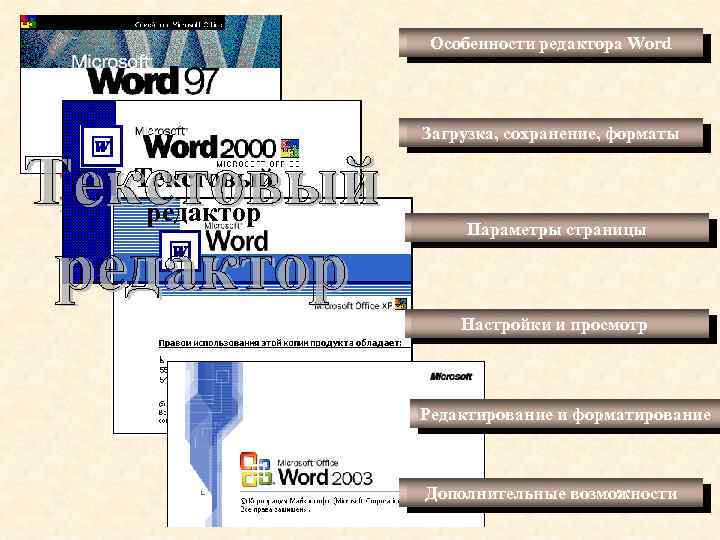Click the Office XP logo icon

pyautogui.click(x=401, y=304)
